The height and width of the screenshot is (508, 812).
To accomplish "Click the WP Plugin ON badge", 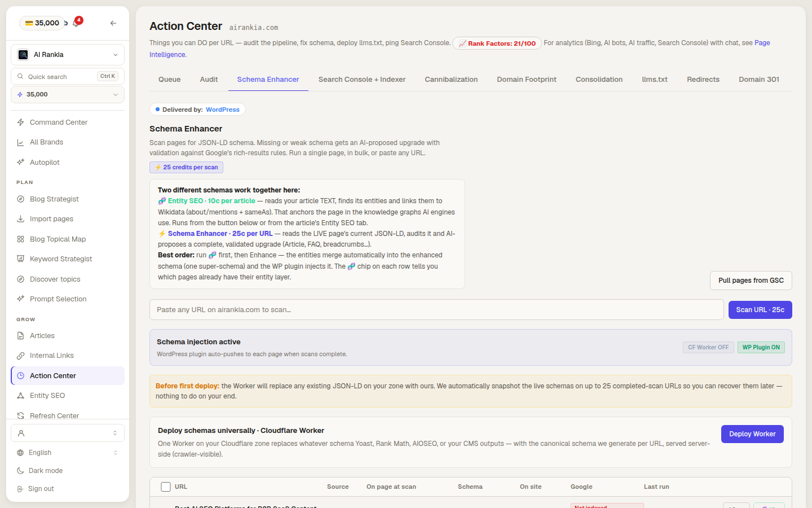I will (761, 348).
